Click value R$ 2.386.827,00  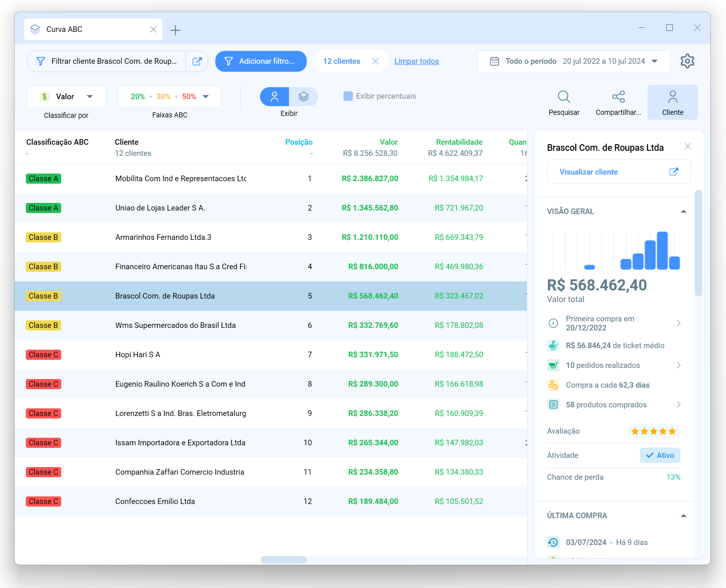point(370,179)
